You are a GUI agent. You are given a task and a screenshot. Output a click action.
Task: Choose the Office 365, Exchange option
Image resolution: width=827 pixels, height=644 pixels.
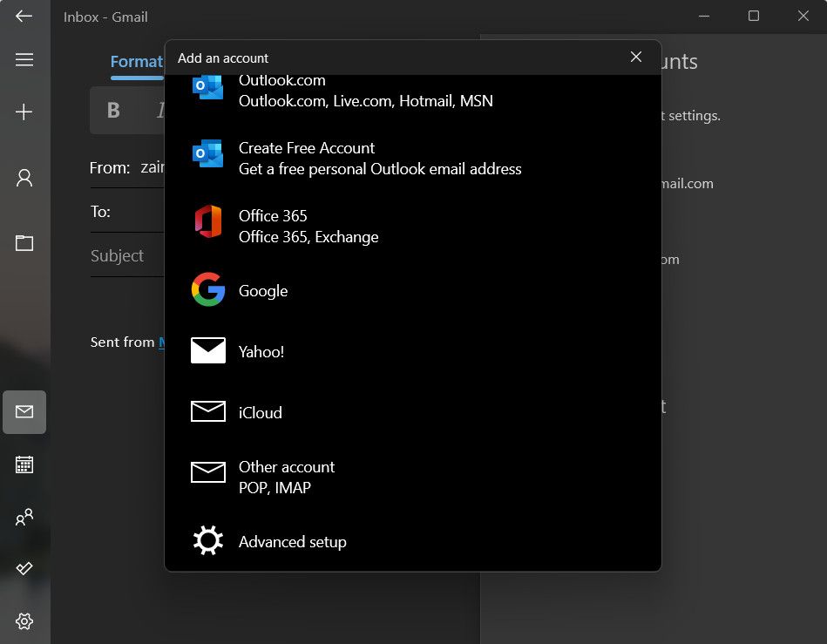click(x=413, y=227)
